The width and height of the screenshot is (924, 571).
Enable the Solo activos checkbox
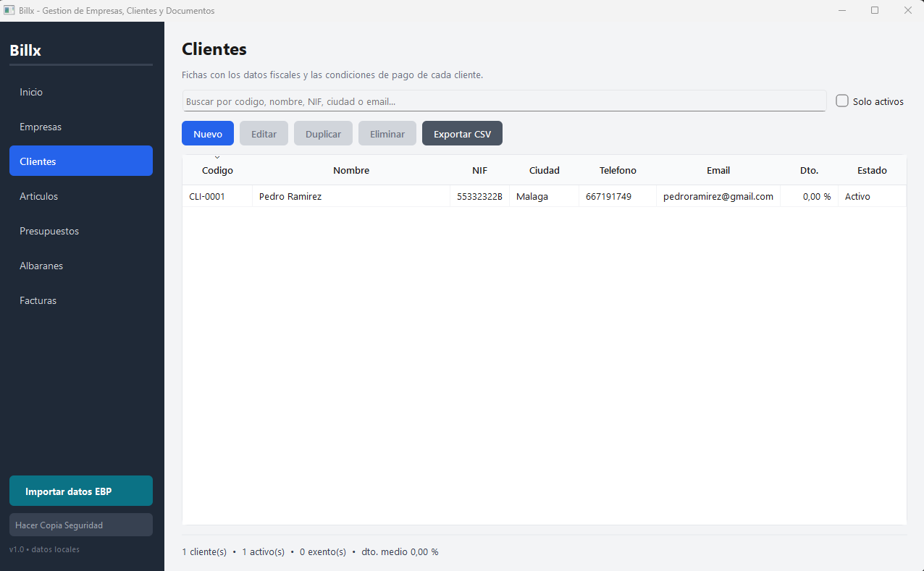click(x=842, y=101)
